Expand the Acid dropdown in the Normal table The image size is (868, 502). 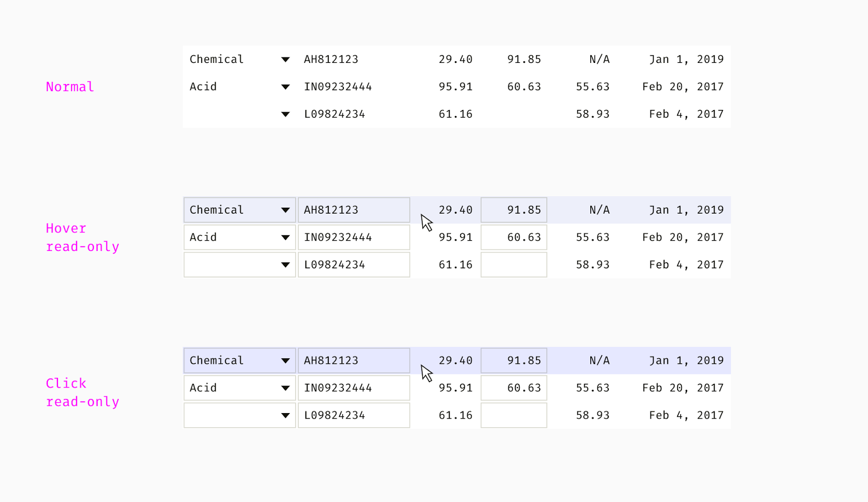[x=285, y=87]
